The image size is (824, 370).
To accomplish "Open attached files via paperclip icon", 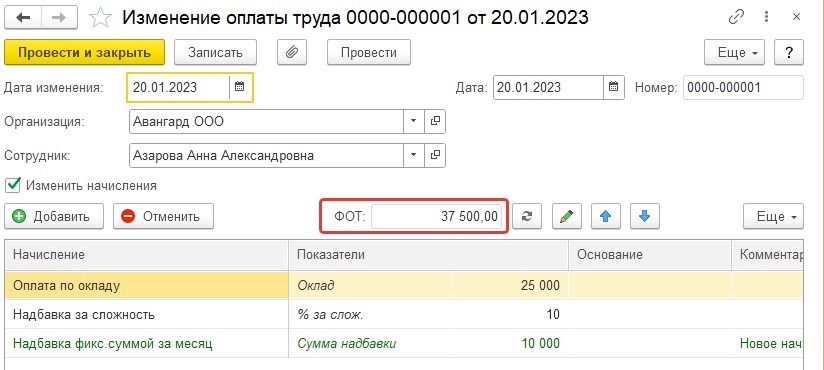I will coord(292,53).
